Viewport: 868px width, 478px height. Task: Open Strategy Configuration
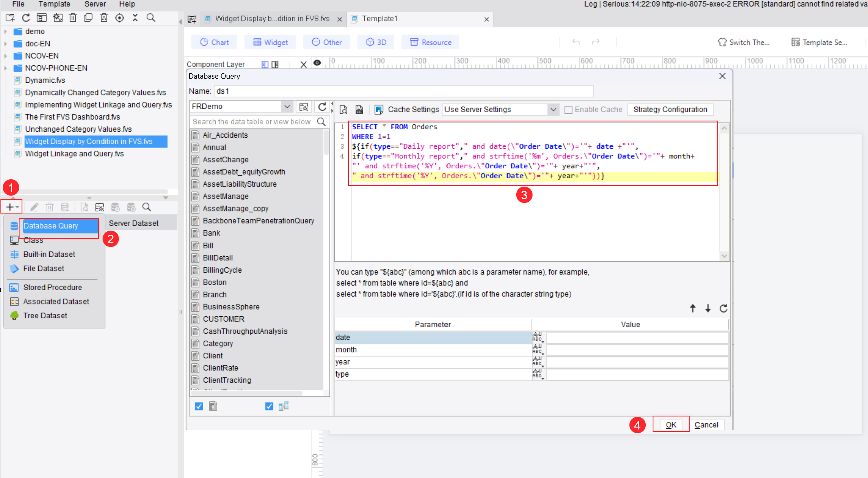coord(670,110)
